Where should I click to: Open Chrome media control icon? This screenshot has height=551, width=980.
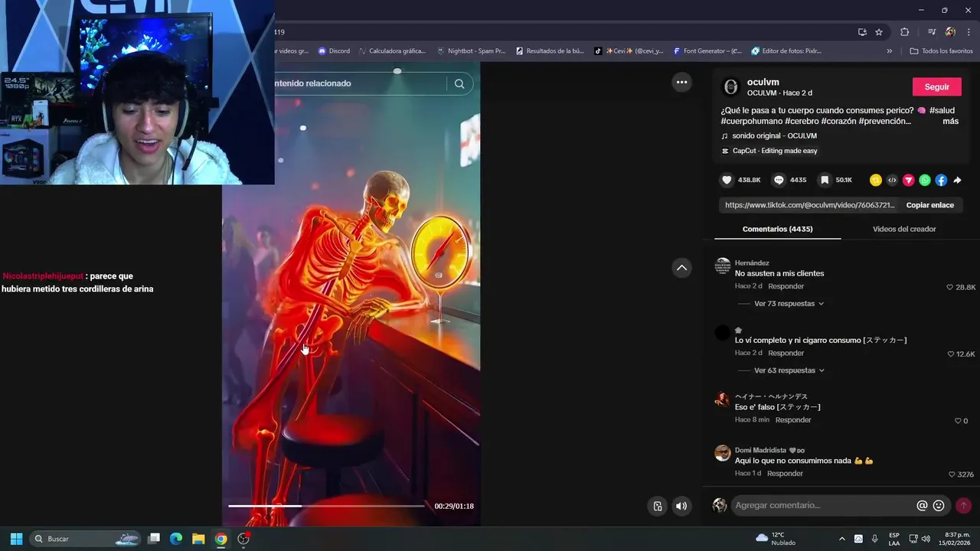(932, 32)
